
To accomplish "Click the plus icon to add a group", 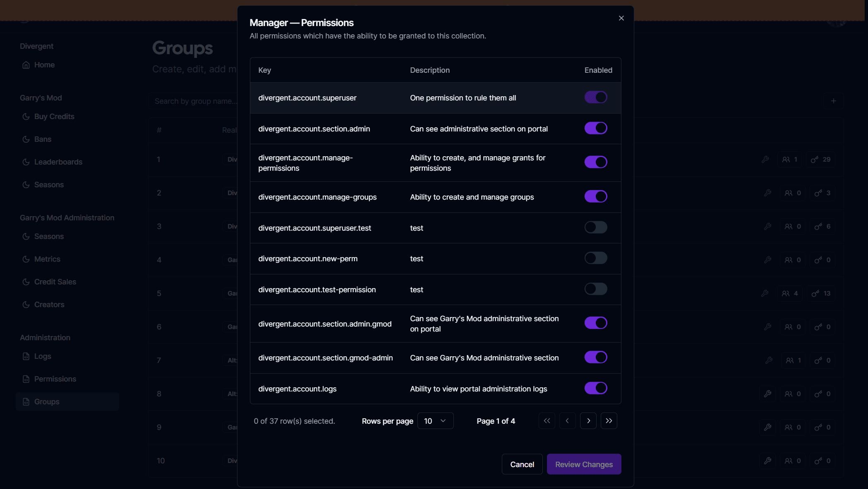I will click(834, 101).
